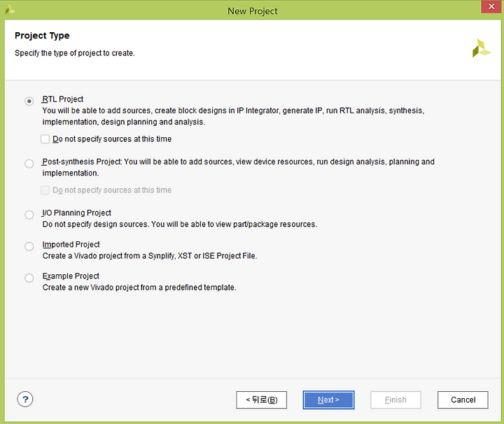Select the RTL Project radio button
Viewport: 504px width, 424px height.
29,101
